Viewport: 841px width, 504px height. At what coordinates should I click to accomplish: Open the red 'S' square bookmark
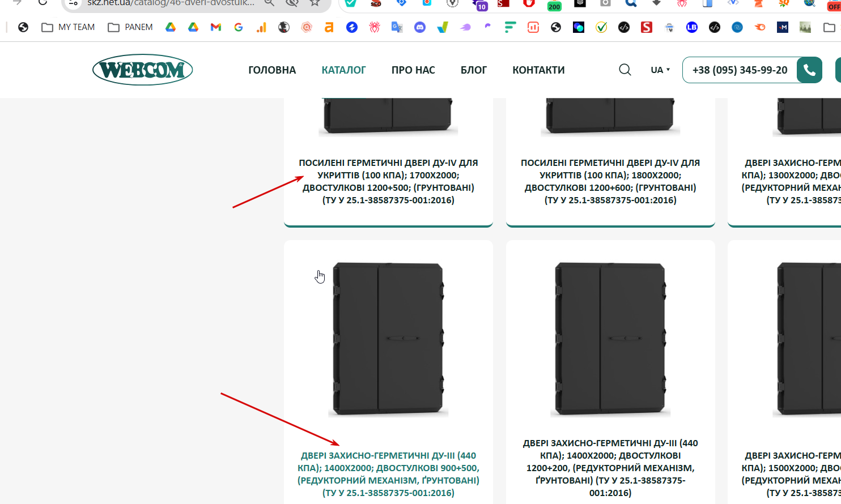(647, 27)
